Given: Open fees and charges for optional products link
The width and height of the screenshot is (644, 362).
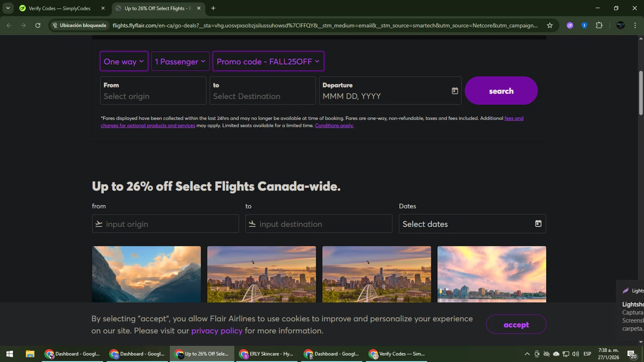Looking at the screenshot, I should tap(148, 125).
